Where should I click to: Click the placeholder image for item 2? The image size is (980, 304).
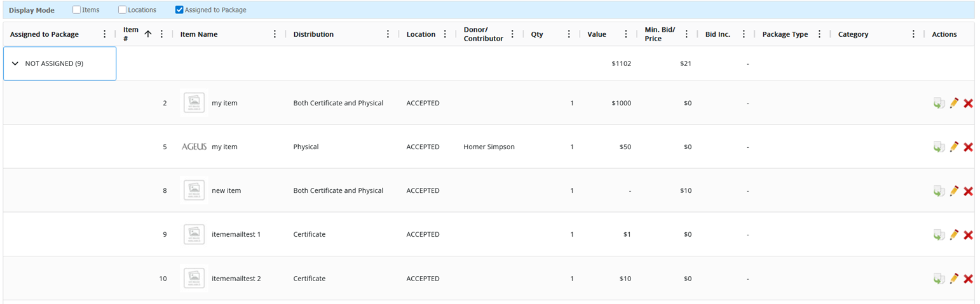click(x=194, y=103)
